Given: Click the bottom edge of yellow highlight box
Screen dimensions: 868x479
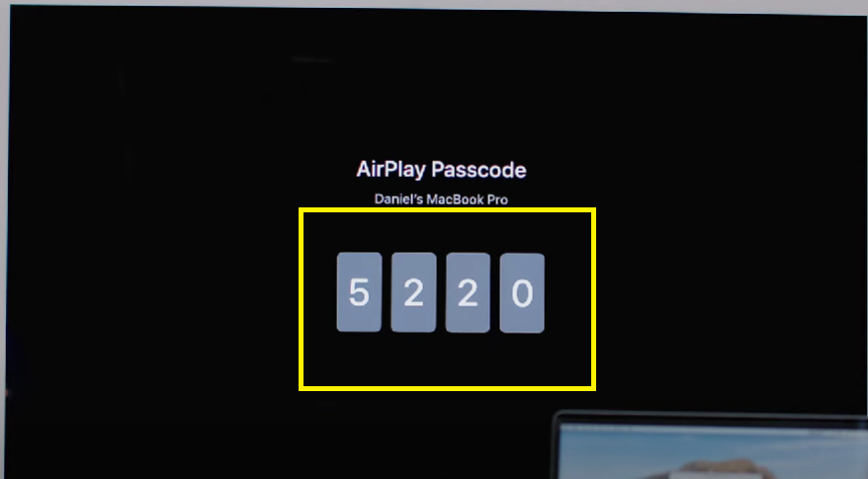Looking at the screenshot, I should tap(447, 388).
